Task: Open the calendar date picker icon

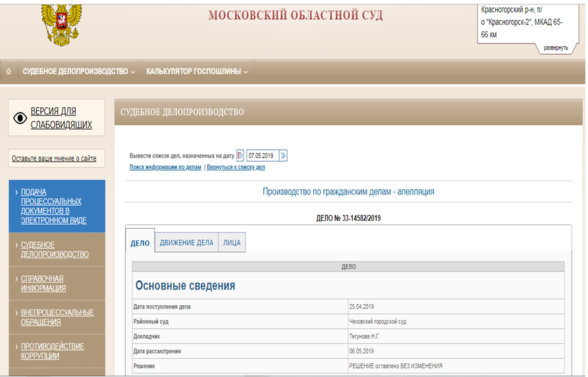Action: pos(240,156)
